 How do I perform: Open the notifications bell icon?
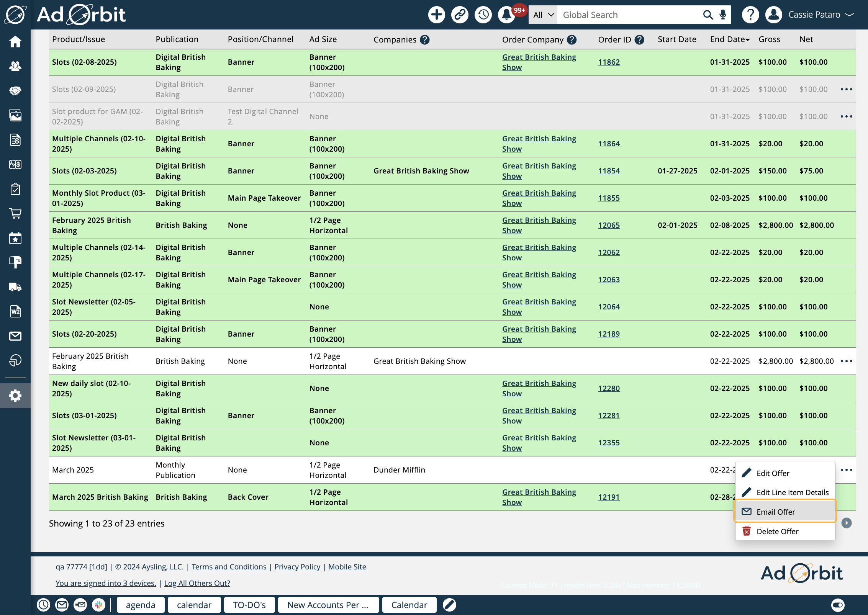click(x=506, y=15)
